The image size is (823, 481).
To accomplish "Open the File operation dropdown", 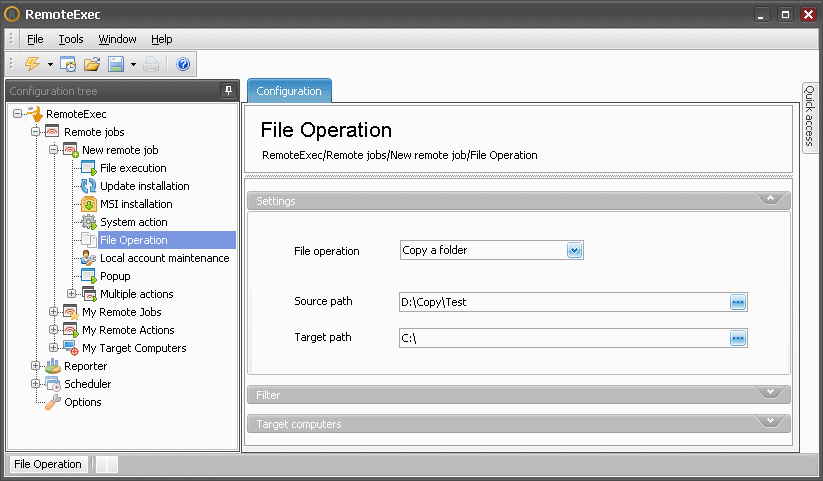I will [574, 250].
